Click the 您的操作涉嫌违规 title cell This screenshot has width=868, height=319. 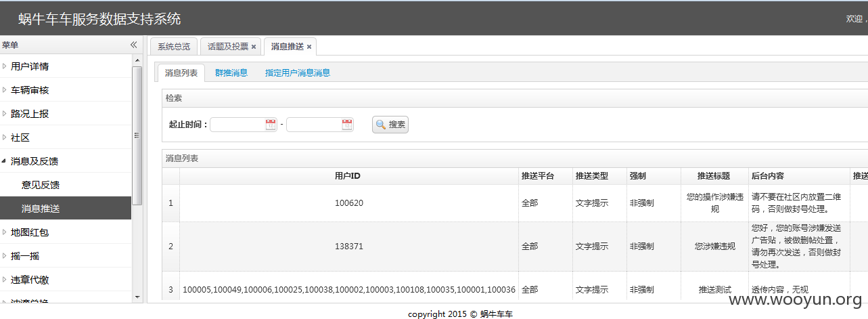tap(714, 203)
